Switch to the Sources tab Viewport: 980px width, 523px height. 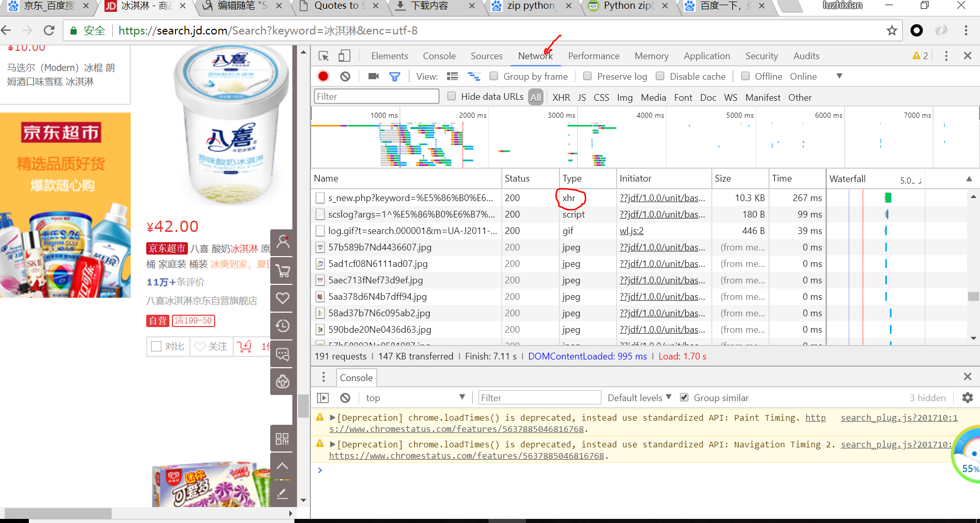click(486, 56)
